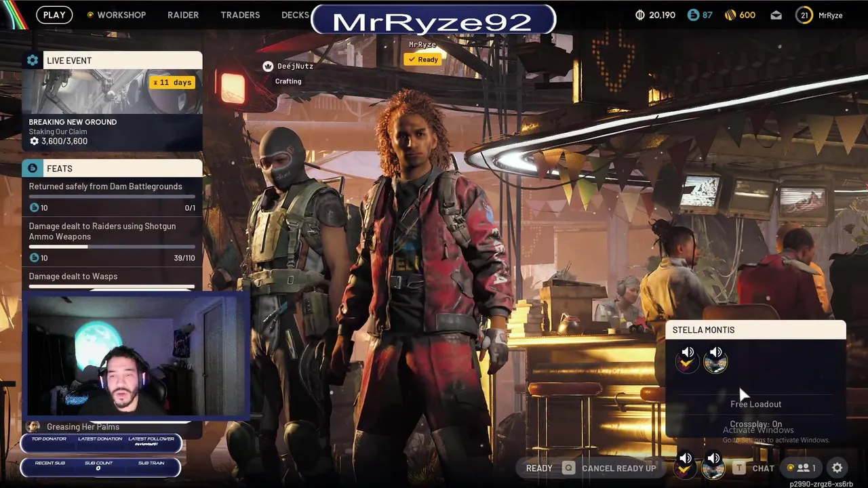
Task: Click the gold token icon beside 600
Action: pyautogui.click(x=730, y=15)
